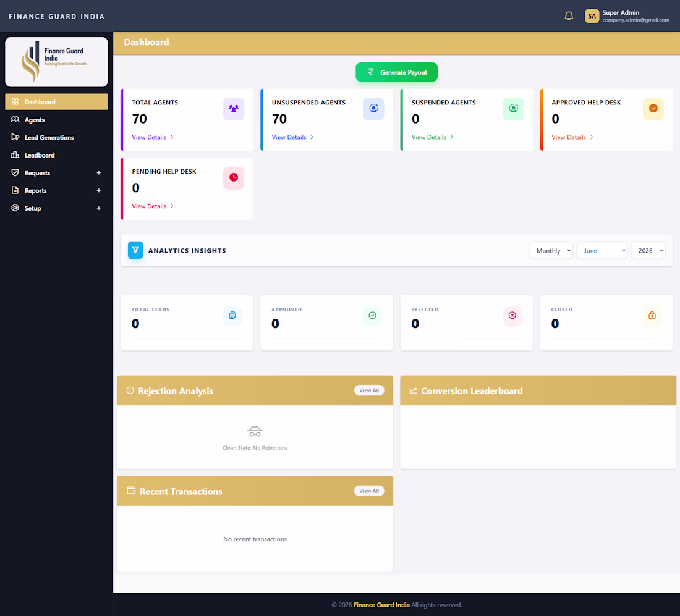Click the Recent Transactions wallet icon

click(131, 491)
